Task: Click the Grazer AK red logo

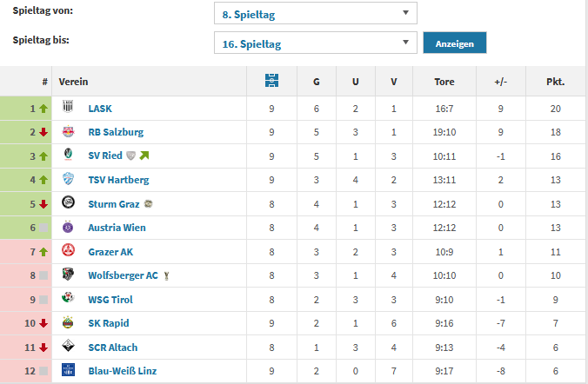Action: [x=68, y=252]
